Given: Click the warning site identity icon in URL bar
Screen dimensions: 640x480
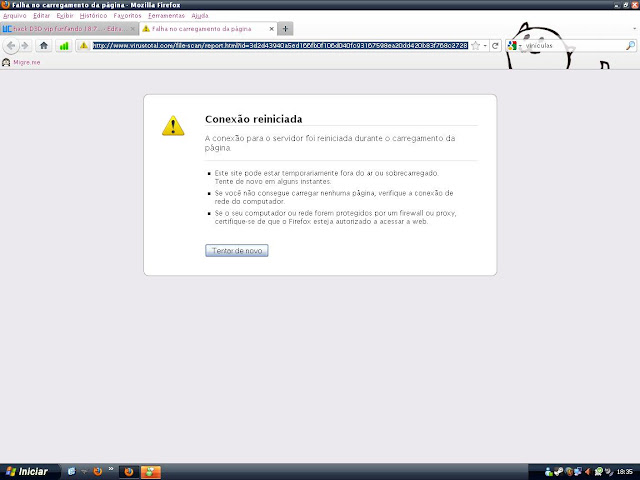Looking at the screenshot, I should tap(84, 45).
